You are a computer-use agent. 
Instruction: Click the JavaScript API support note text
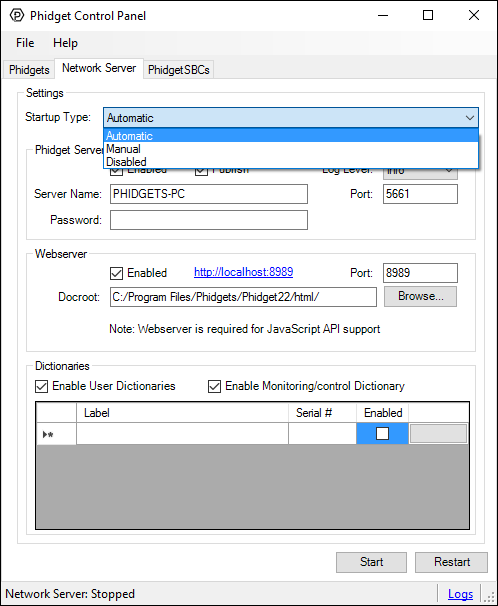245,329
